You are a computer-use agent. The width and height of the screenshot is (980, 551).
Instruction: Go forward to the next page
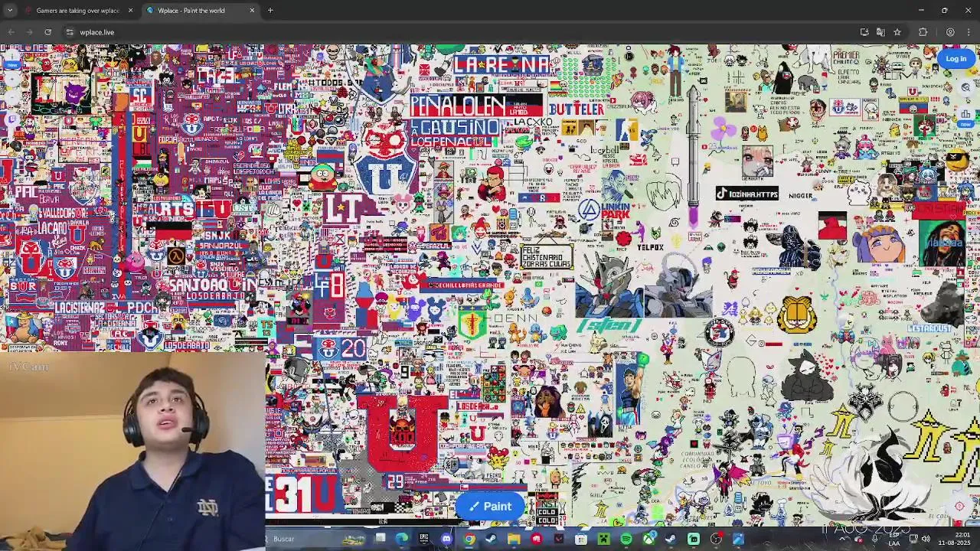(x=29, y=32)
